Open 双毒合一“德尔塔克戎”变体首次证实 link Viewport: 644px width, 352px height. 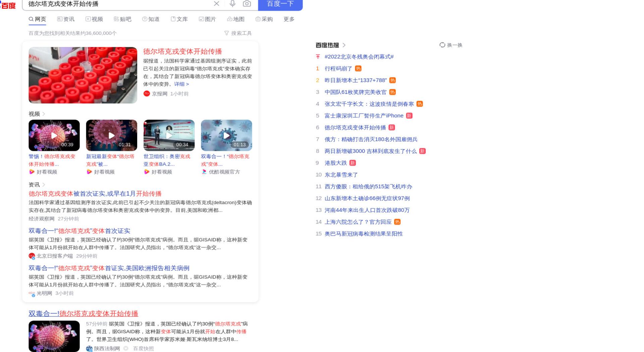pyautogui.click(x=79, y=231)
